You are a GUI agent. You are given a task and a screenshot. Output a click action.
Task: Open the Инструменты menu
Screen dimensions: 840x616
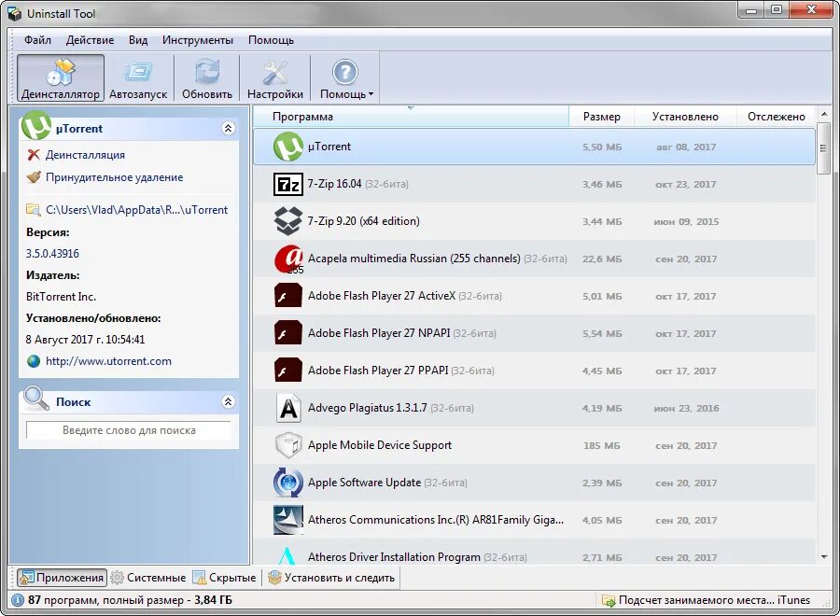pos(198,40)
